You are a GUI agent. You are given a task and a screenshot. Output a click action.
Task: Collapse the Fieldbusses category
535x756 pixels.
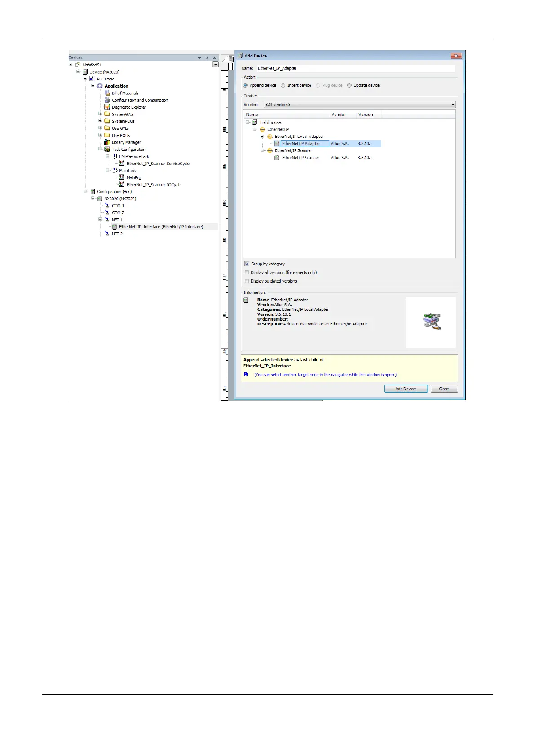[247, 122]
